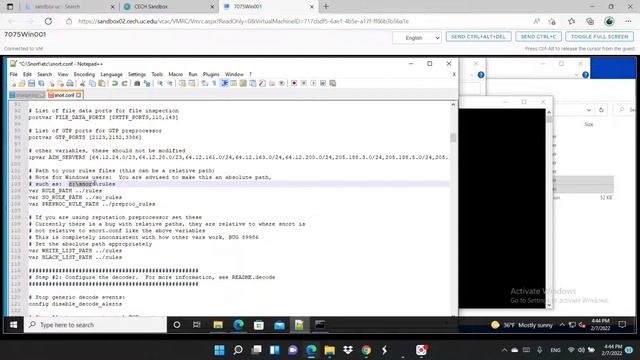The image size is (640, 360).
Task: Click the Save recorded macro icon
Action: 333,83
